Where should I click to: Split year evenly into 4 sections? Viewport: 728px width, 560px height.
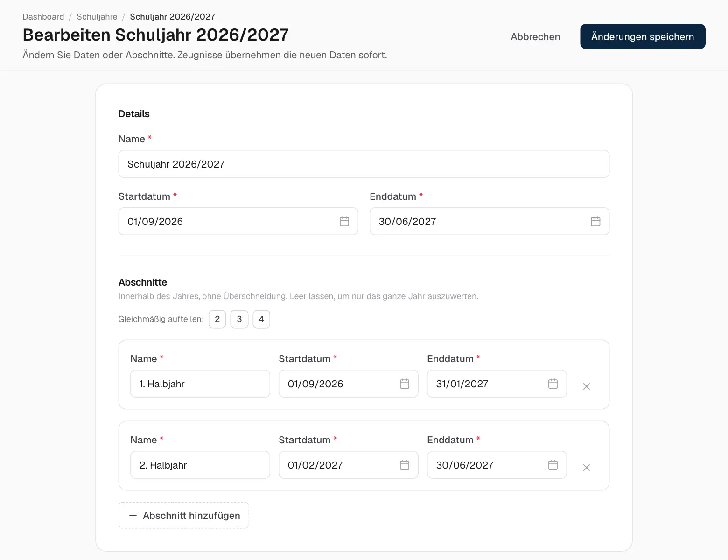tap(261, 319)
